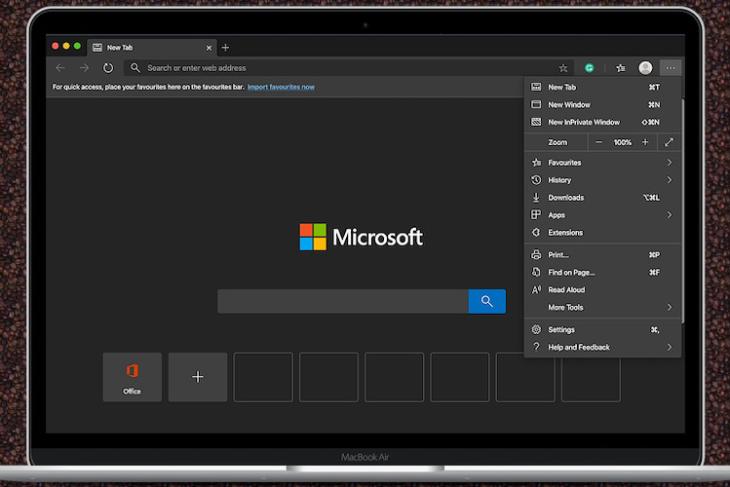
Task: Expand the History submenu
Action: [602, 180]
